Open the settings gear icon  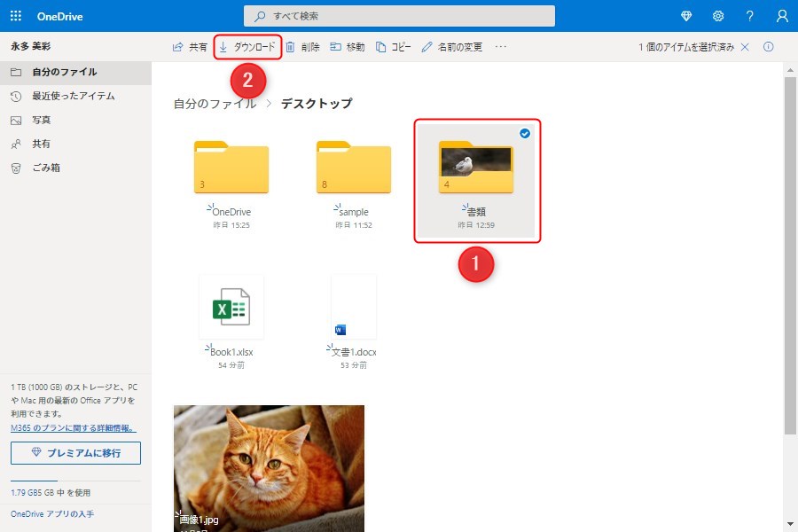click(718, 16)
